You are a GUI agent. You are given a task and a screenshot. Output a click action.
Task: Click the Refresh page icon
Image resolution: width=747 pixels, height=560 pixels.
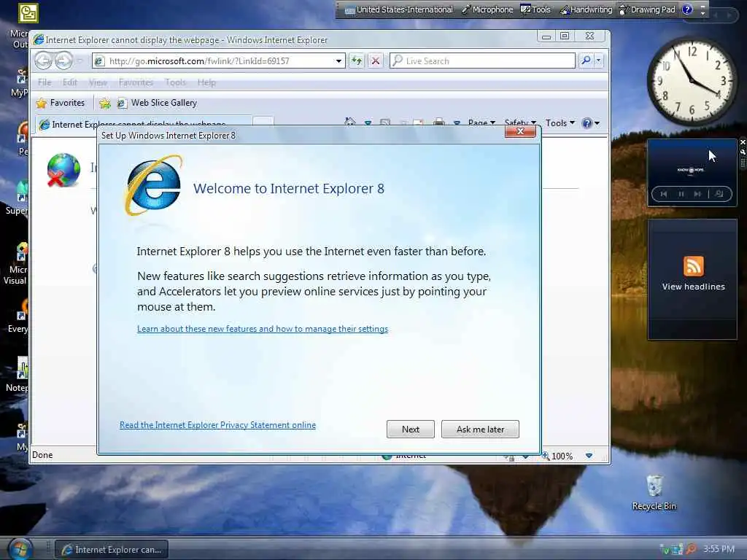pyautogui.click(x=356, y=61)
